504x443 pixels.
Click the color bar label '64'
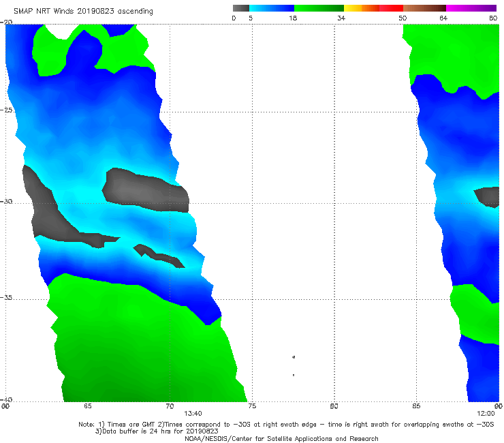point(443,18)
